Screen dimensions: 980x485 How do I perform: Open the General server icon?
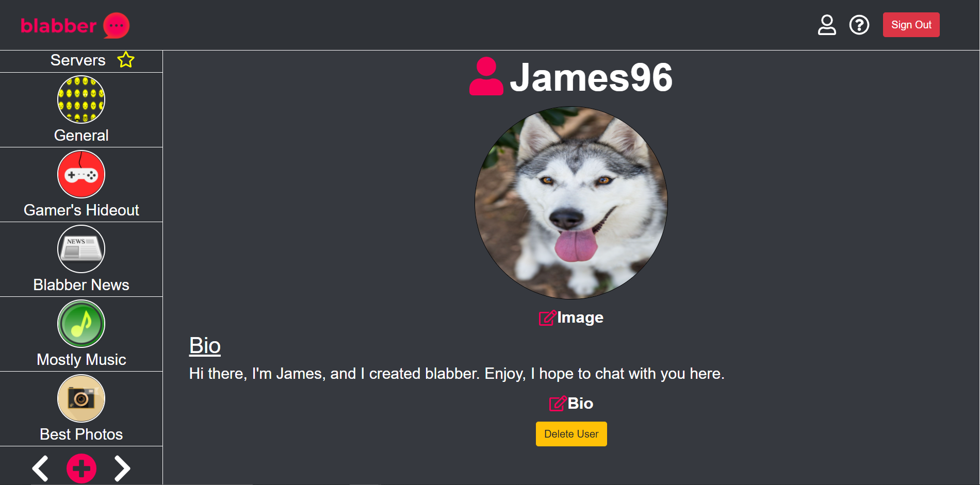[81, 99]
